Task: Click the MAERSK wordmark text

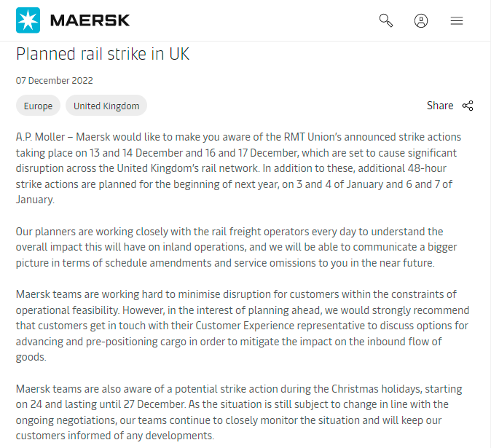Action: (x=90, y=20)
